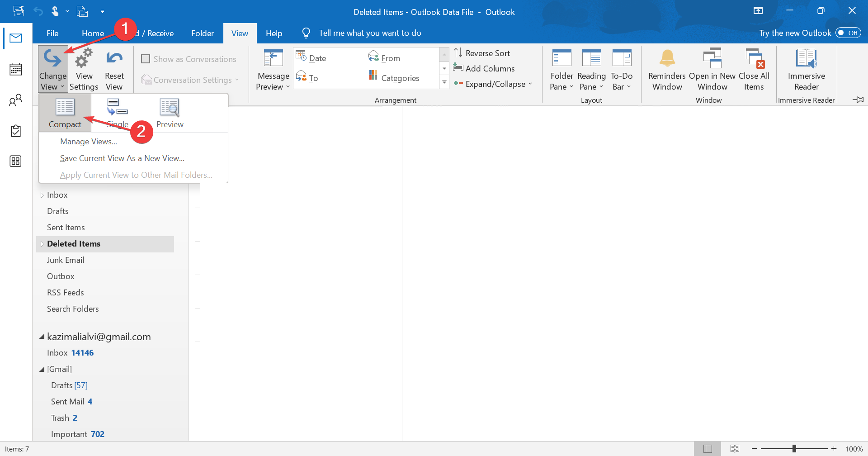Open the Home tab
Viewport: 868px width, 456px height.
[93, 33]
